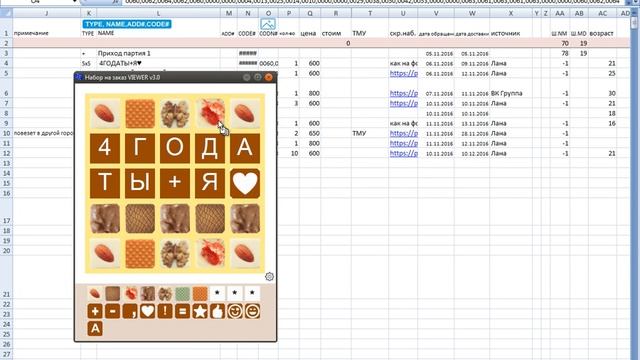Image resolution: width=640 pixels, height=360 pixels.
Task: Select column L header in the spreadsheet
Action: [x=158, y=13]
